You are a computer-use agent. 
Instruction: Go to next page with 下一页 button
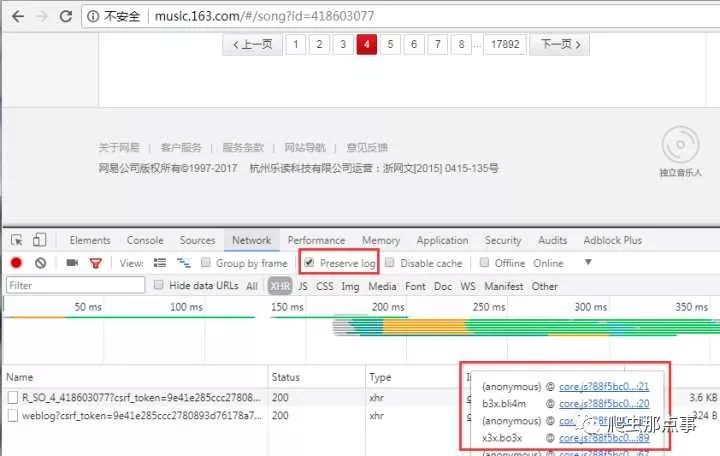click(560, 45)
